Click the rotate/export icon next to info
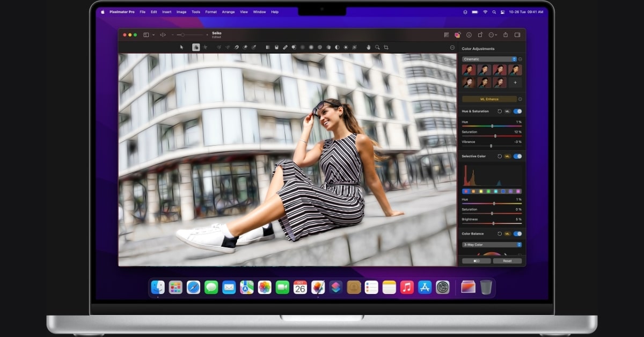Viewport: 644px width, 337px height. [480, 35]
